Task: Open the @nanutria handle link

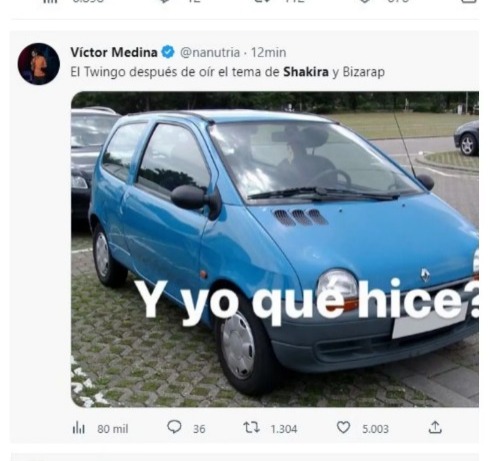Action: [210, 53]
